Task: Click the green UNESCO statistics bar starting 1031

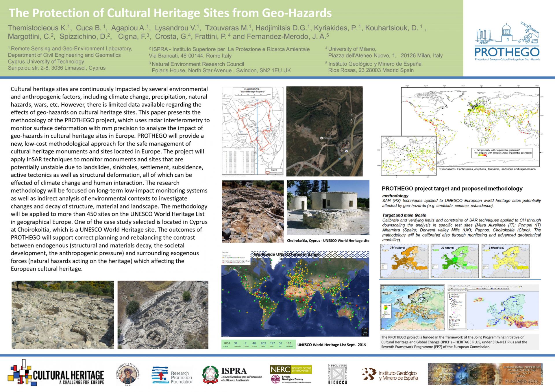Action: (258, 344)
